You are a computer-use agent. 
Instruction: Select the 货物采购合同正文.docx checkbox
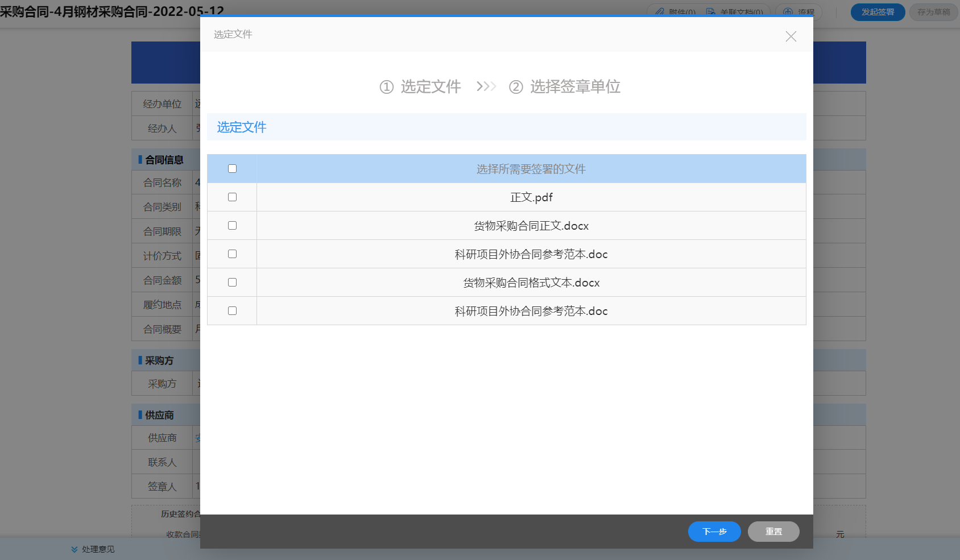(232, 225)
